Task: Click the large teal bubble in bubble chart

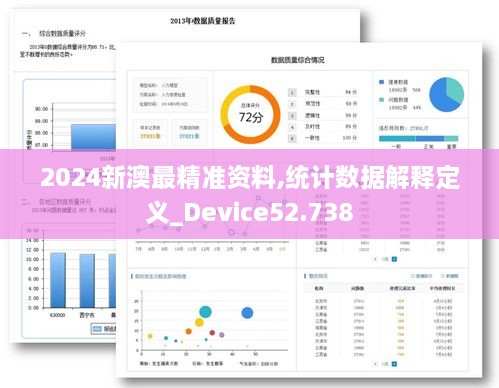Action: (205, 312)
